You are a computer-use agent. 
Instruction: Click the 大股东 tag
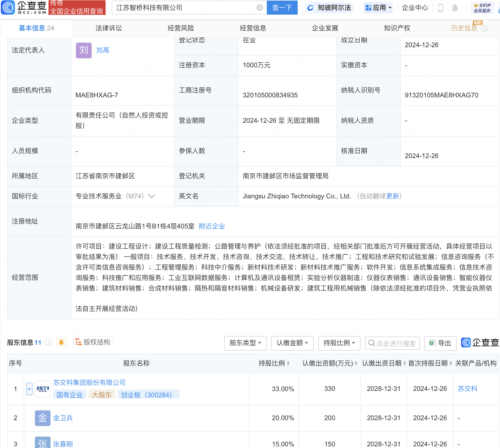click(101, 395)
